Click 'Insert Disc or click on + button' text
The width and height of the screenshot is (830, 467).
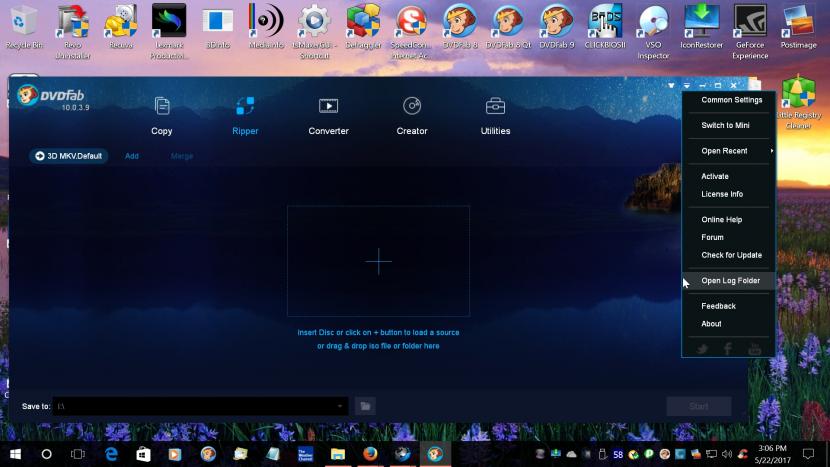[378, 333]
